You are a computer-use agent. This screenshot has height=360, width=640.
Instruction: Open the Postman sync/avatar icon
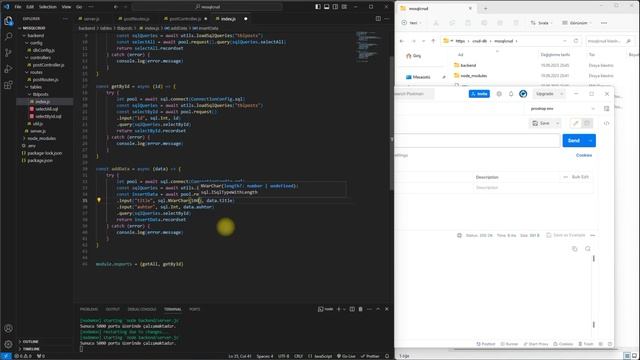click(x=523, y=94)
